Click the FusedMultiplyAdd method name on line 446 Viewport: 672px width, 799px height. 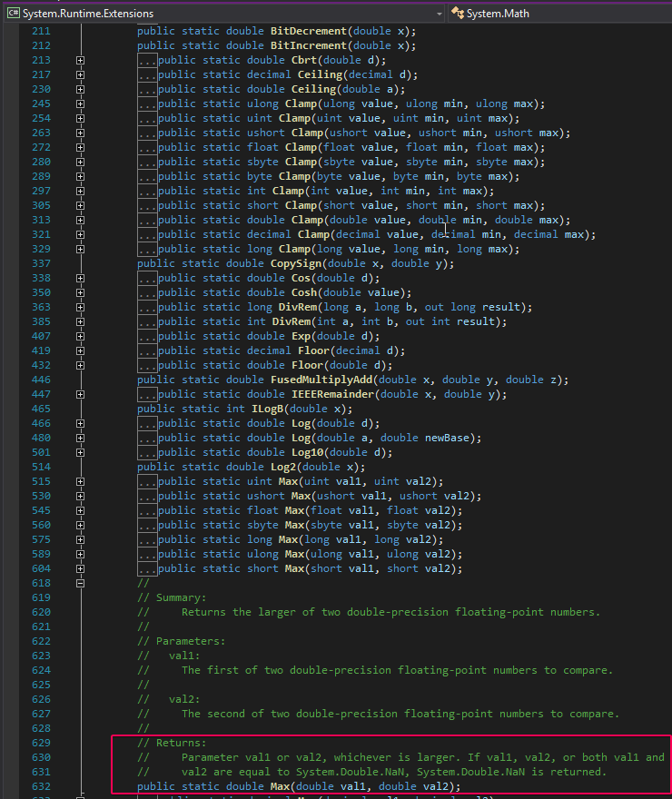click(321, 380)
